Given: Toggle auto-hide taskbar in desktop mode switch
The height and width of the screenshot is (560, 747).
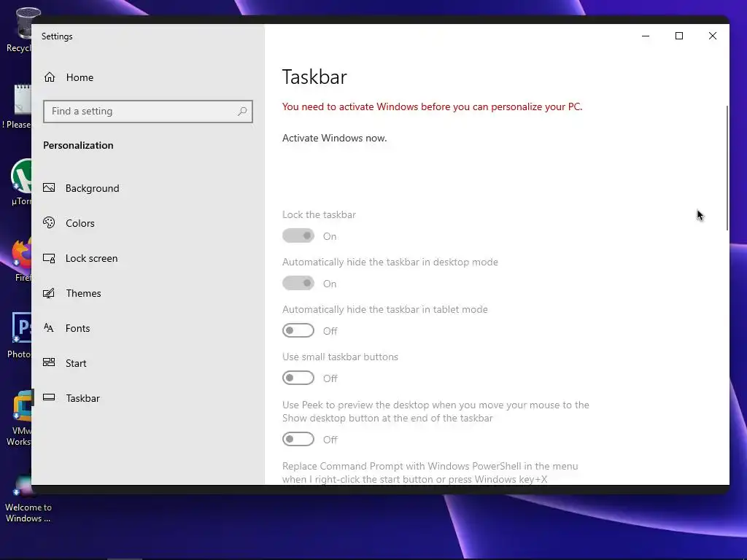Looking at the screenshot, I should point(298,284).
